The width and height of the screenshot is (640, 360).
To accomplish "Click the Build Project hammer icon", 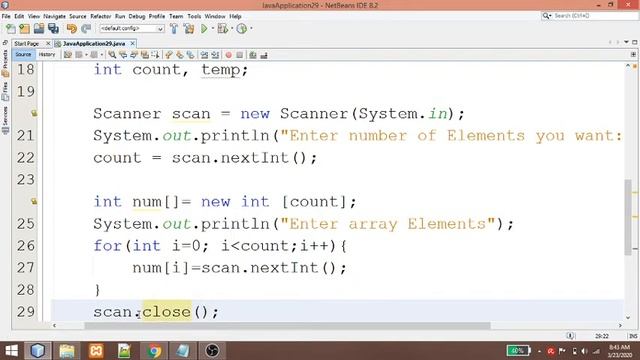I will 174,29.
